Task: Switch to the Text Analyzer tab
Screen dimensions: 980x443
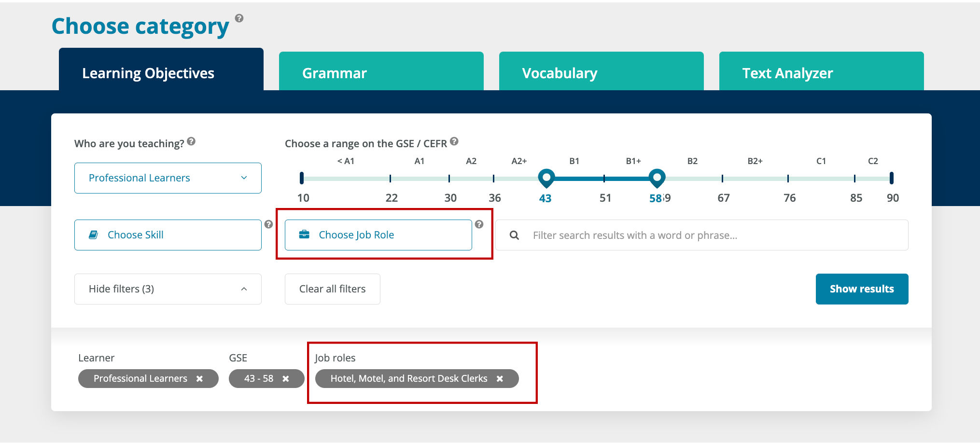Action: coord(821,73)
